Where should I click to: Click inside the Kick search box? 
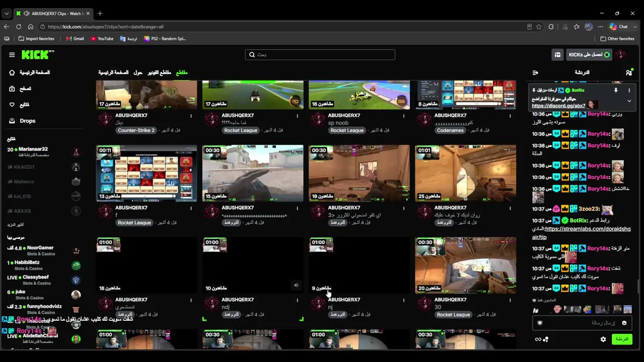pos(320,55)
